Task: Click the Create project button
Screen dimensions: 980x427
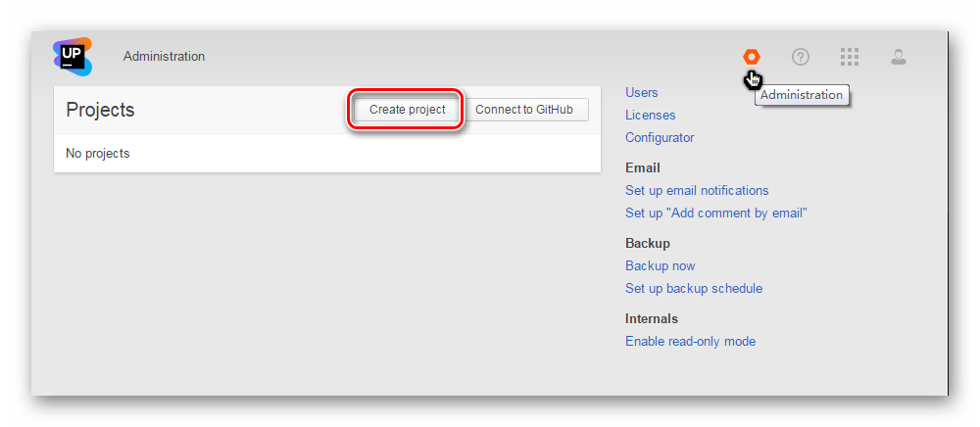Action: point(407,110)
